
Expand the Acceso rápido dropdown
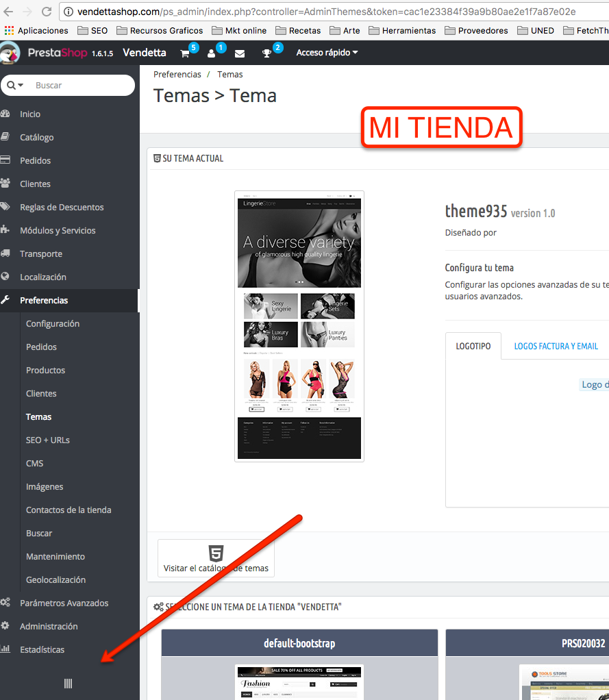(327, 53)
